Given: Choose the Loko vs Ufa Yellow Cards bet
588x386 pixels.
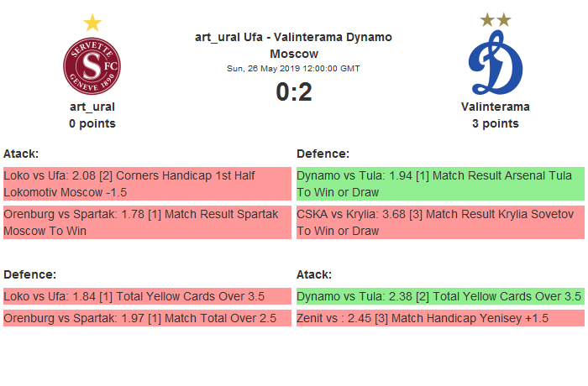Looking at the screenshot, I should click(x=147, y=295).
